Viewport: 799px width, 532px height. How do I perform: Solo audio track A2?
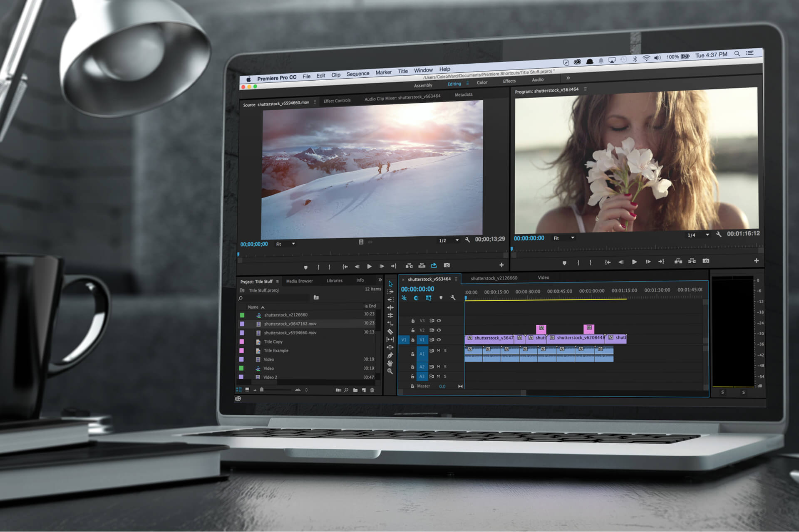[445, 366]
